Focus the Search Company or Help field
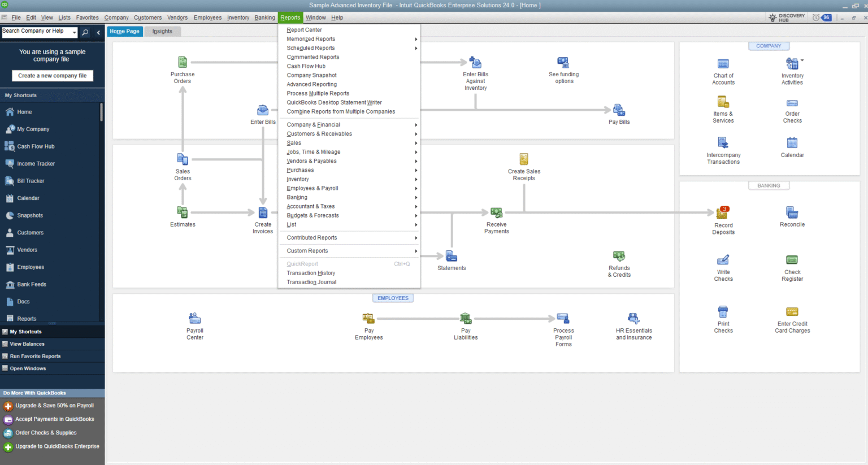The image size is (868, 465). click(36, 32)
